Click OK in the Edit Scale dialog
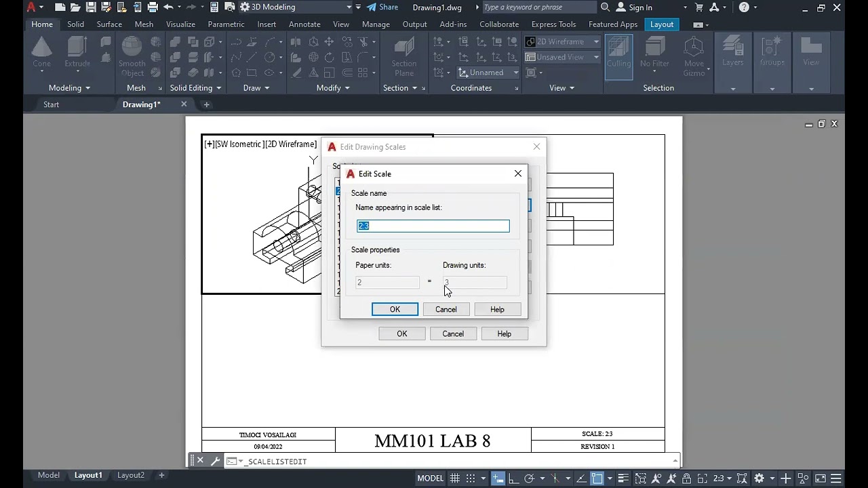This screenshot has height=488, width=868. coord(395,309)
